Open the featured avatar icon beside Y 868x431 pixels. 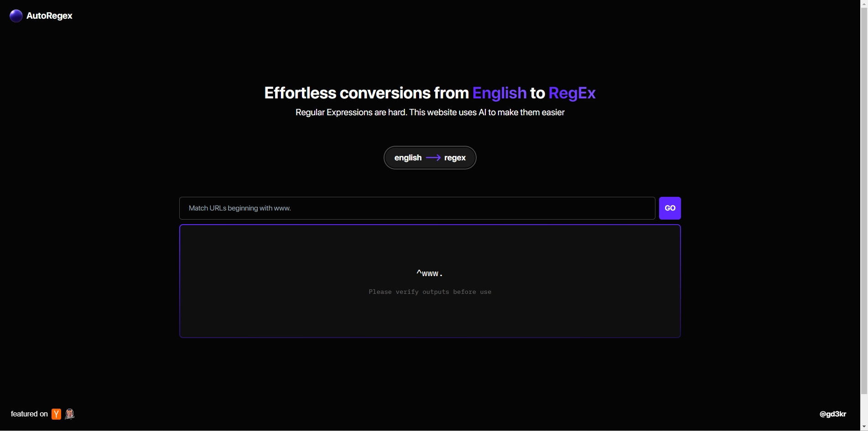click(x=70, y=414)
